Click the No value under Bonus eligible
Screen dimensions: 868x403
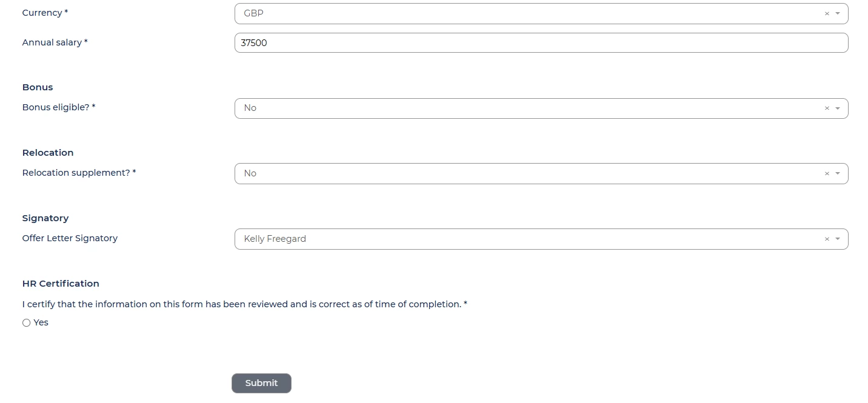pyautogui.click(x=250, y=108)
